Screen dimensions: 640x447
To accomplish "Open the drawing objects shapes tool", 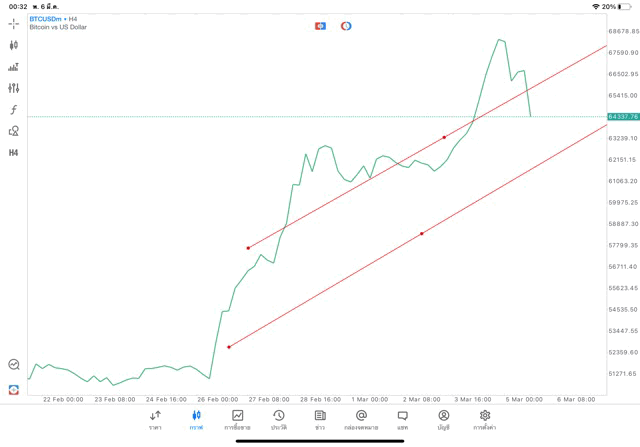I will (x=14, y=131).
